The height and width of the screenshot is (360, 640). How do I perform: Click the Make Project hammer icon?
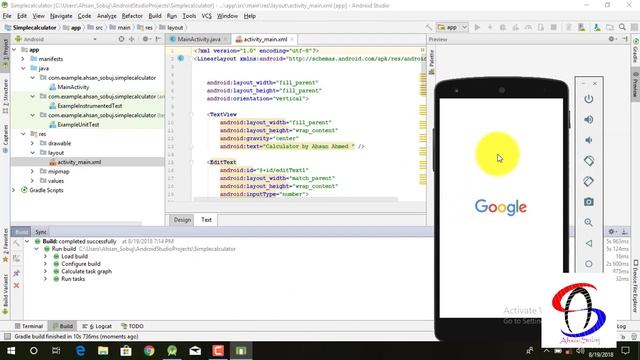[x=428, y=27]
